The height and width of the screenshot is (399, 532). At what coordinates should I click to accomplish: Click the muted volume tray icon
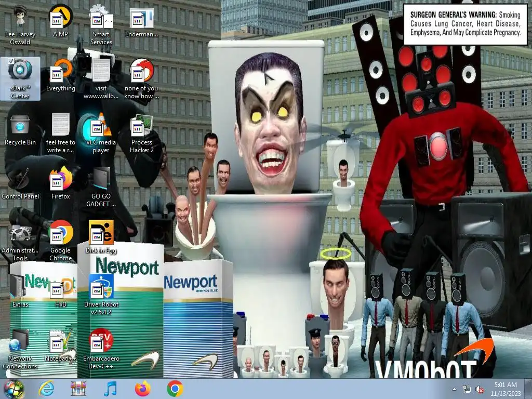pos(480,390)
